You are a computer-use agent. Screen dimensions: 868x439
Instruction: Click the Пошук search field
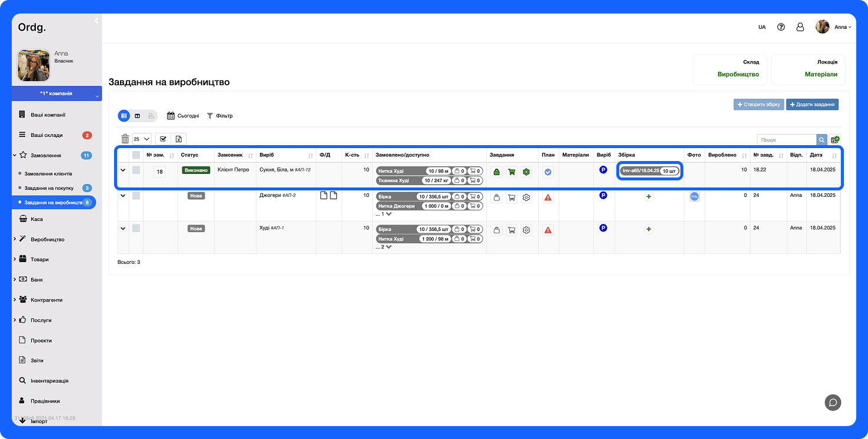[786, 140]
